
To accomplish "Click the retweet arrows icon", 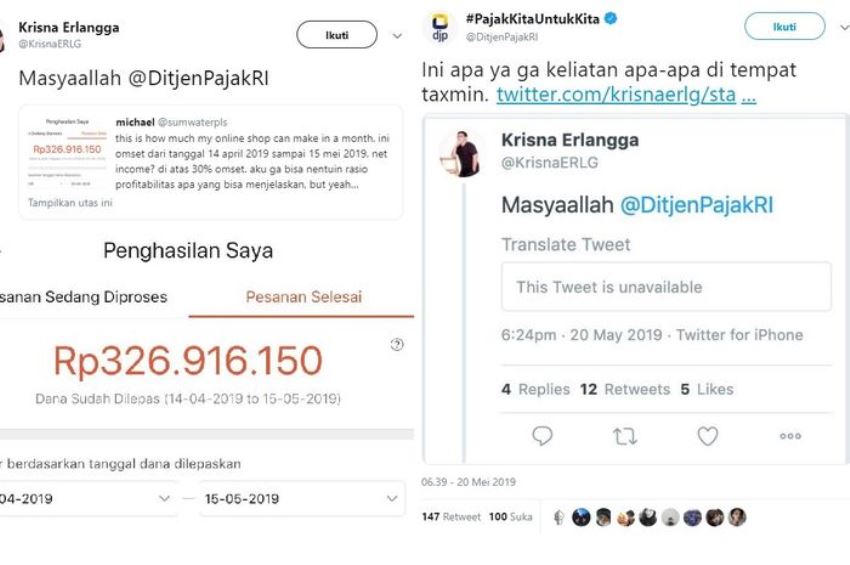I will pyautogui.click(x=624, y=436).
